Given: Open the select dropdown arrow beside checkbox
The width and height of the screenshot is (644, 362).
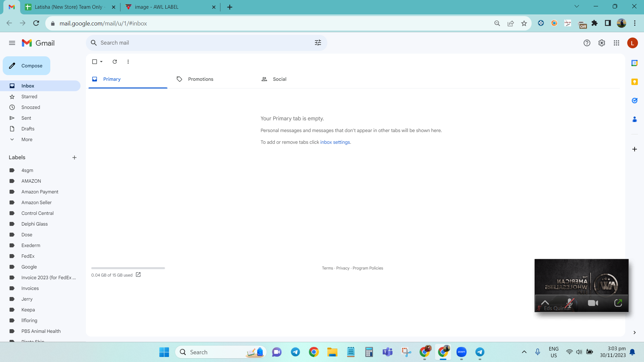Looking at the screenshot, I should click(101, 62).
